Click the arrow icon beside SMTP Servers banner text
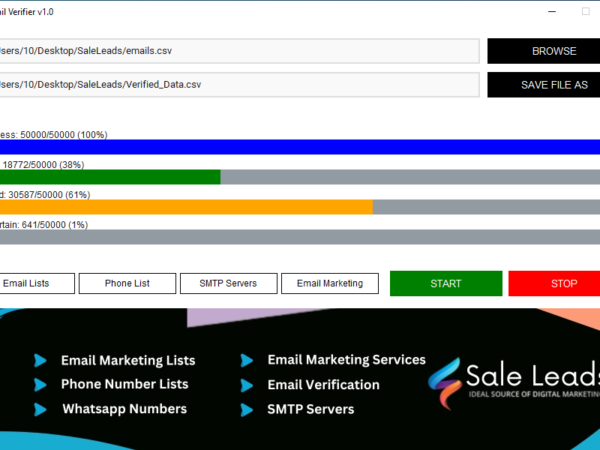The height and width of the screenshot is (450, 600). click(x=246, y=409)
